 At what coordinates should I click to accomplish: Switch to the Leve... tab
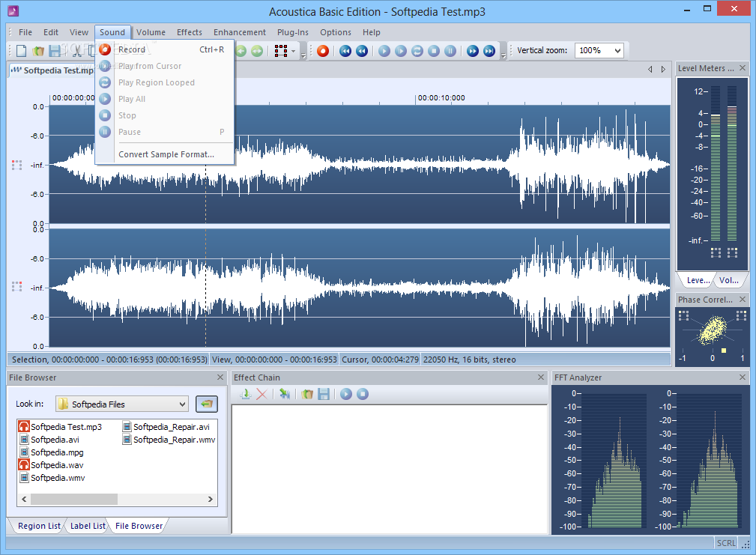[698, 280]
